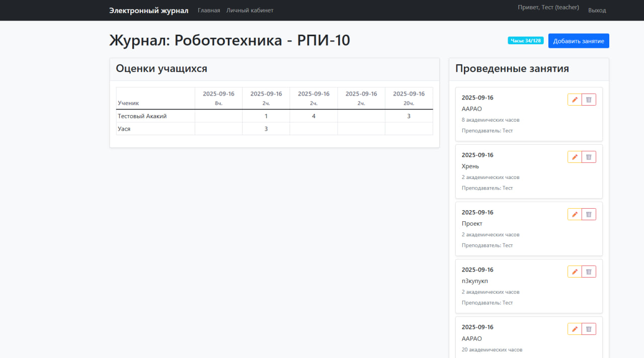
Task: Edit the bottom "ААРАО" lesson with 20 hours
Action: coord(574,328)
